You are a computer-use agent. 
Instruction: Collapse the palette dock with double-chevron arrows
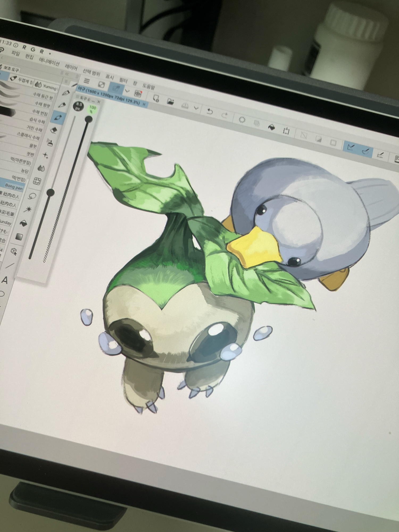point(67,74)
